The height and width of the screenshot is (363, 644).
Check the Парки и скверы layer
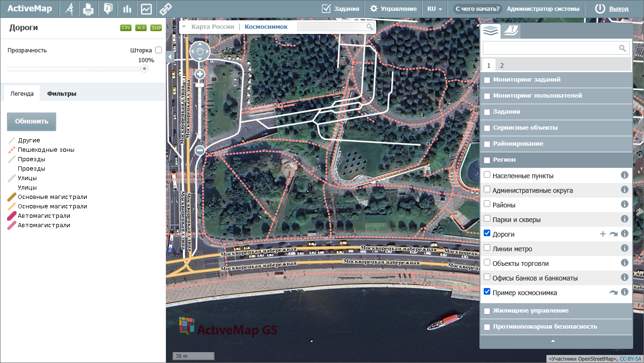(487, 219)
